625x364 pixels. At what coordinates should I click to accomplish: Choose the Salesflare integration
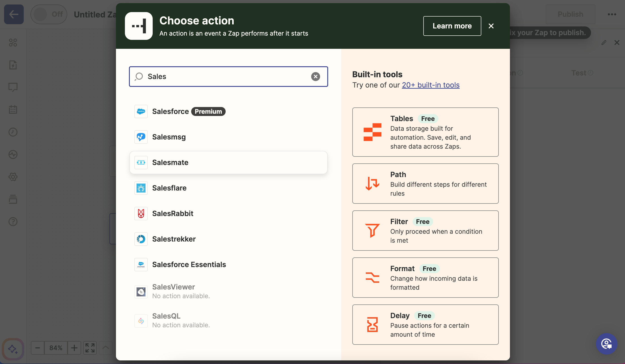point(169,188)
